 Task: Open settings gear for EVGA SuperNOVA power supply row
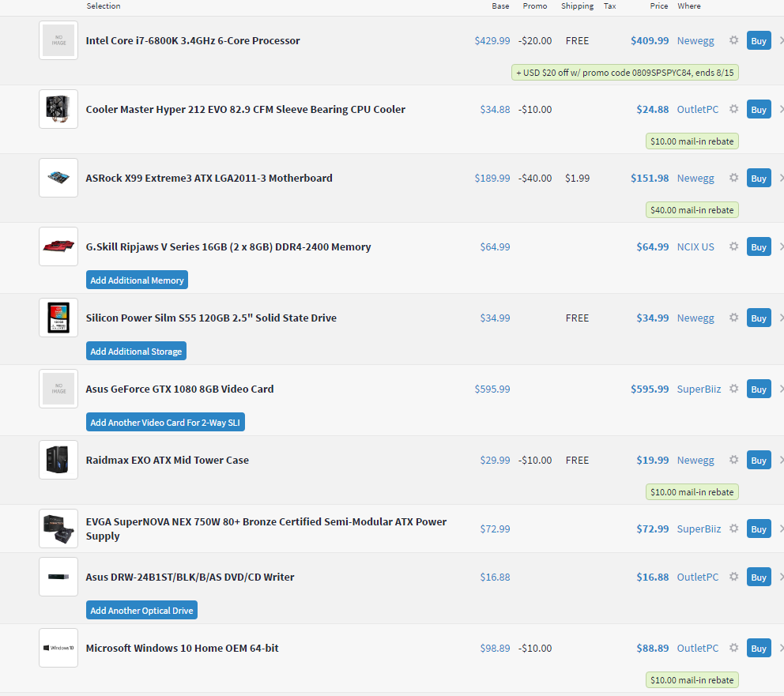click(733, 529)
